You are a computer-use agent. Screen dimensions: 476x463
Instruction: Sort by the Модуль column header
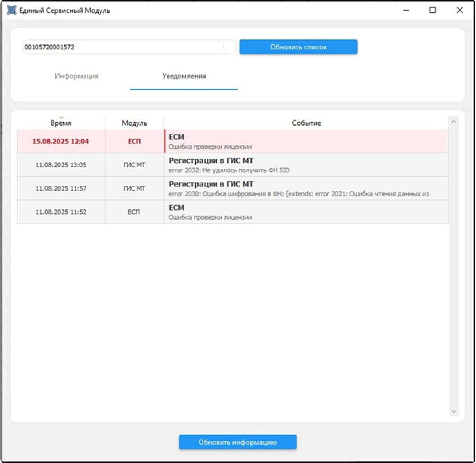click(134, 123)
